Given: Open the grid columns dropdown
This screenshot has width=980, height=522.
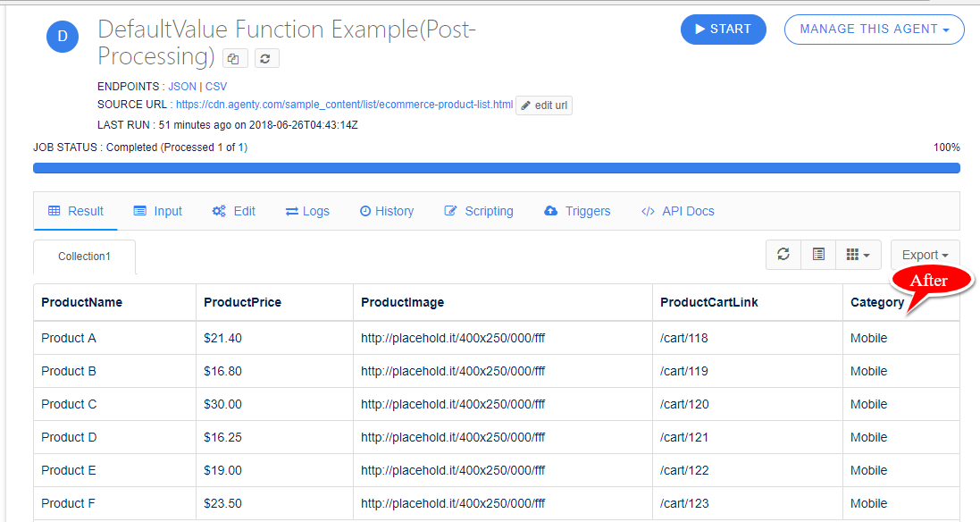Looking at the screenshot, I should (x=858, y=255).
